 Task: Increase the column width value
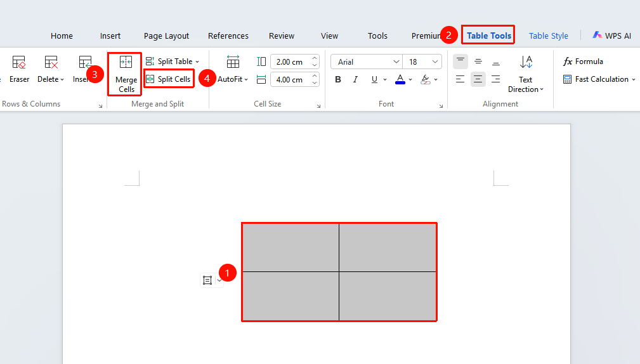314,76
